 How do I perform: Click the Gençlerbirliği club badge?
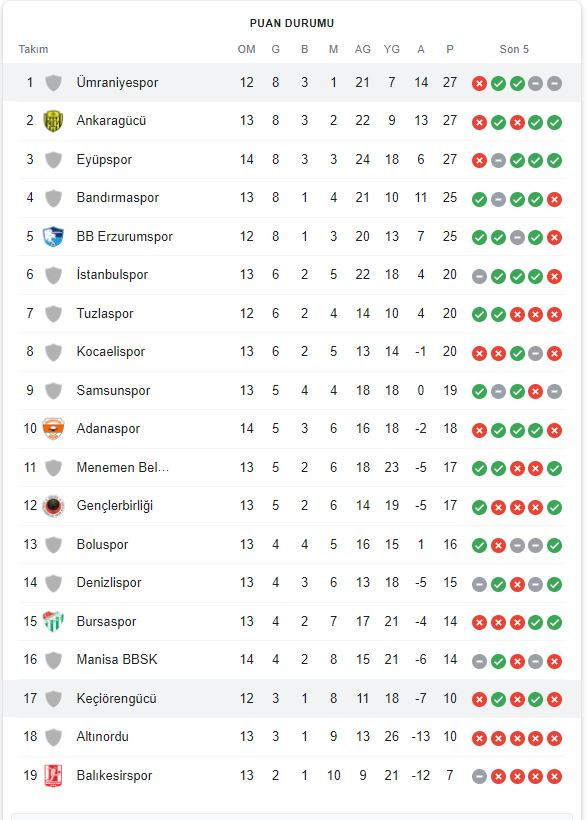click(53, 506)
